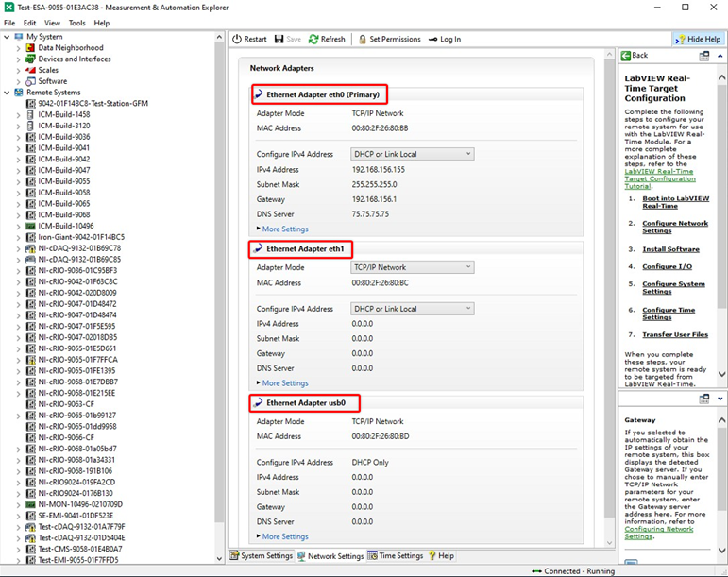This screenshot has width=728, height=577.
Task: Collapse the My System node
Action: click(x=7, y=37)
